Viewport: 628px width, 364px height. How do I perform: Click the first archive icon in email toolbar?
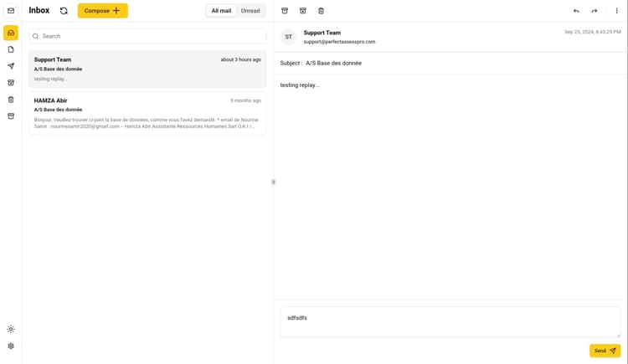(x=285, y=11)
